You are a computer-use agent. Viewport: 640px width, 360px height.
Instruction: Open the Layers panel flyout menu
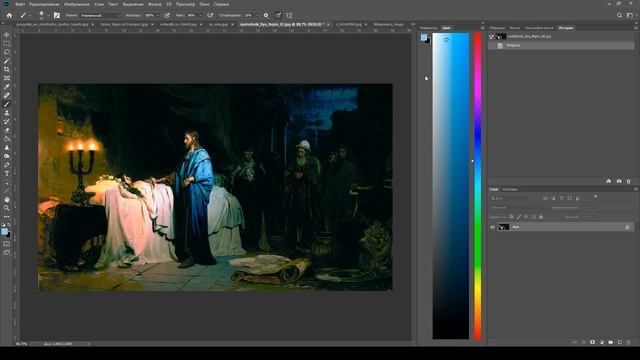pyautogui.click(x=636, y=189)
